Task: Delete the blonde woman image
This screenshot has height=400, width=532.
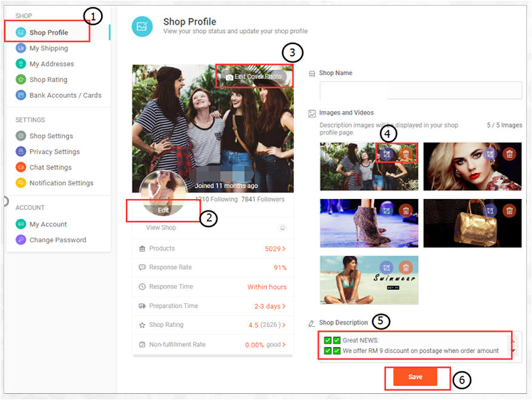Action: pyautogui.click(x=510, y=154)
